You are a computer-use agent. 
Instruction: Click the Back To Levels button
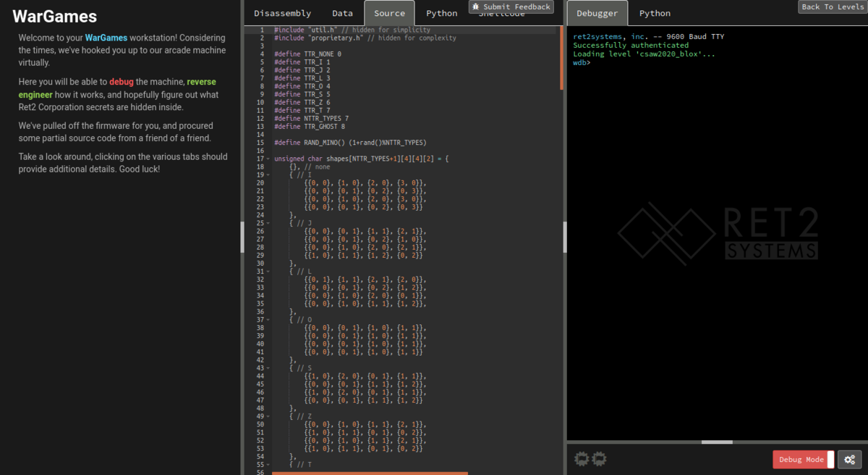[832, 7]
